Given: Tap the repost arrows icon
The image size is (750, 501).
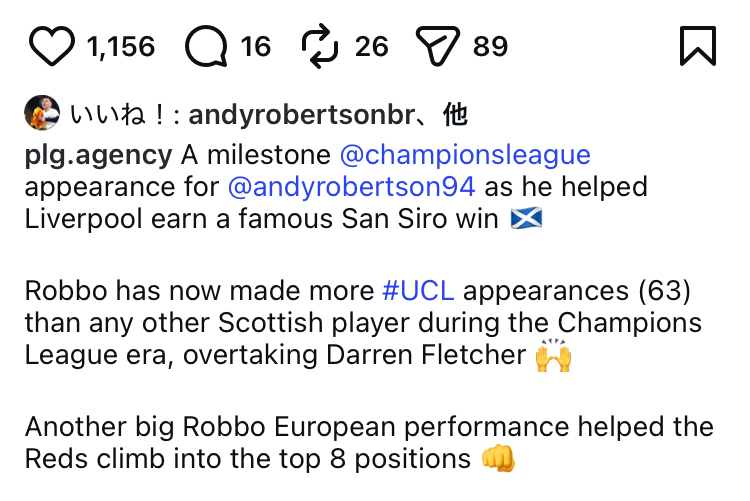Looking at the screenshot, I should coord(322,46).
